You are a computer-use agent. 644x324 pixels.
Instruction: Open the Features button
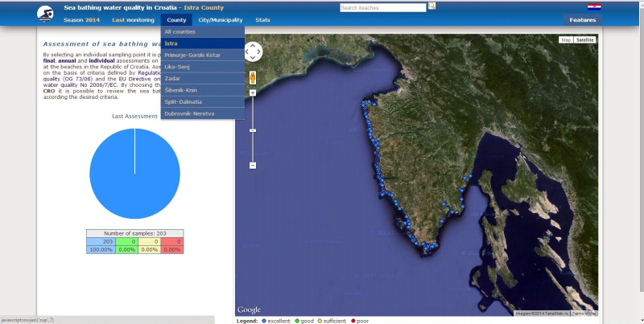click(582, 19)
